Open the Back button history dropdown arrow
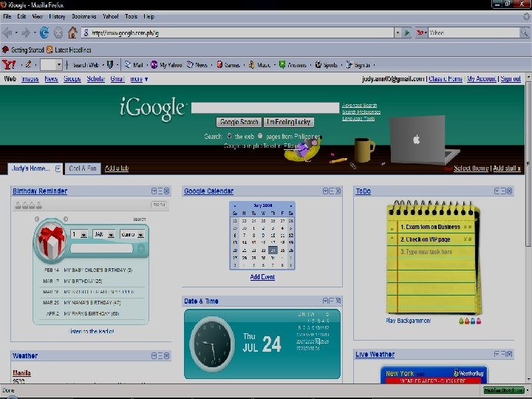 [16, 33]
